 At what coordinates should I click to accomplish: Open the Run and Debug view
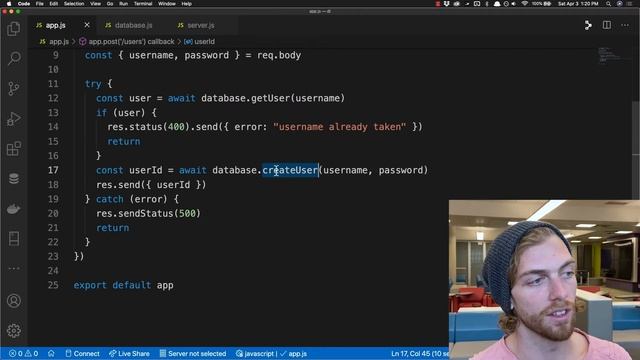click(13, 118)
